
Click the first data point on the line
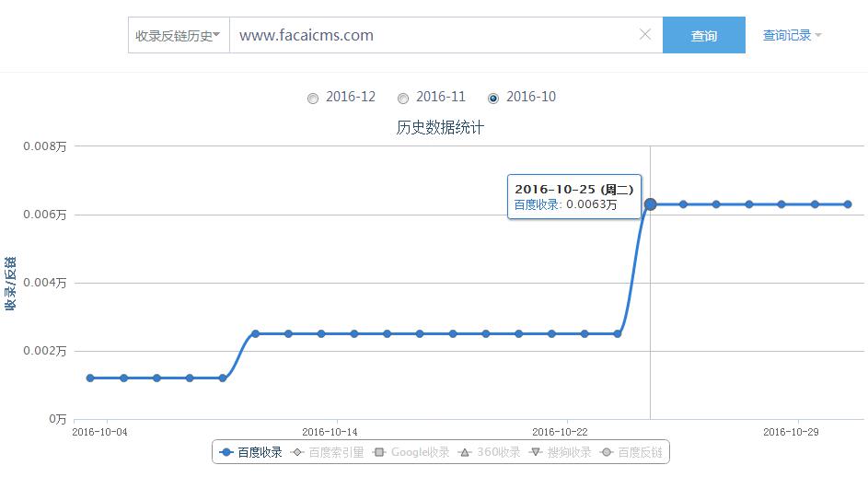coord(90,378)
